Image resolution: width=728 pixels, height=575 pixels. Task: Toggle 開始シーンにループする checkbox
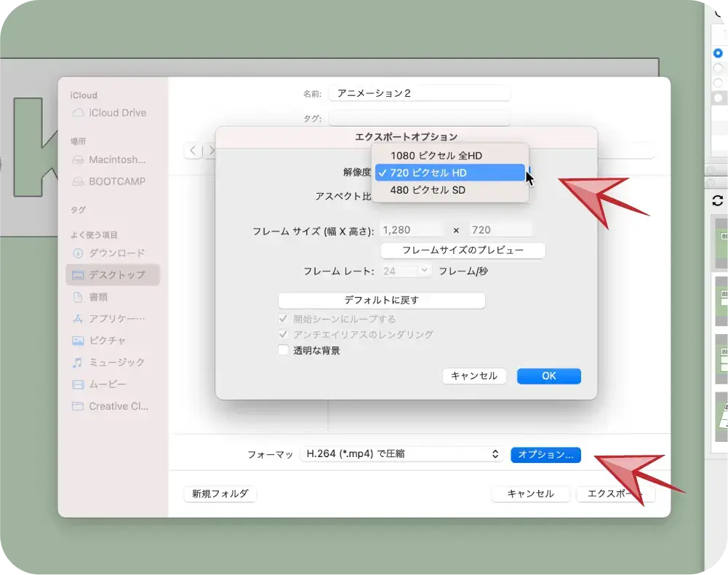(x=284, y=319)
